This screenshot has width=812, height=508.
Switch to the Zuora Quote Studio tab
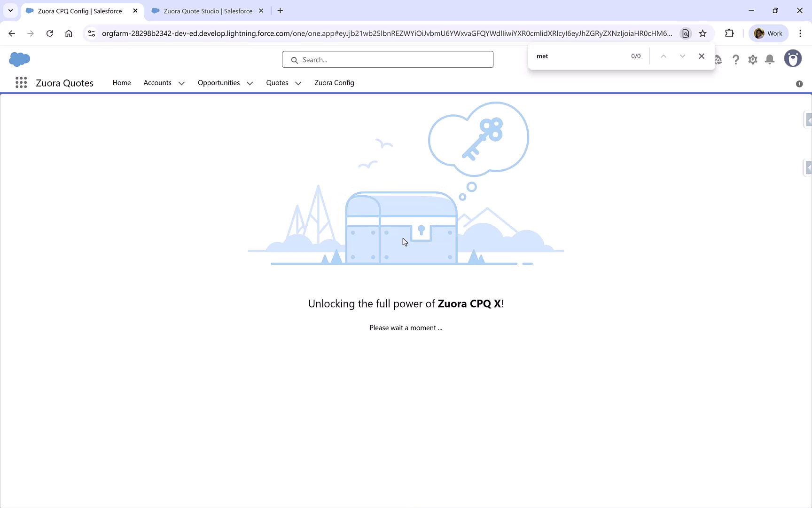tap(207, 10)
